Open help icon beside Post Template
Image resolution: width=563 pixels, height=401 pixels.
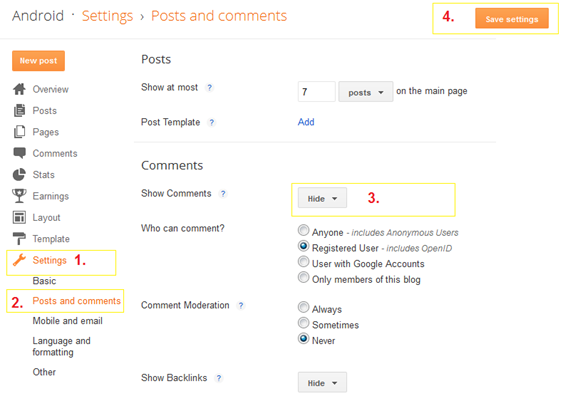click(x=212, y=122)
